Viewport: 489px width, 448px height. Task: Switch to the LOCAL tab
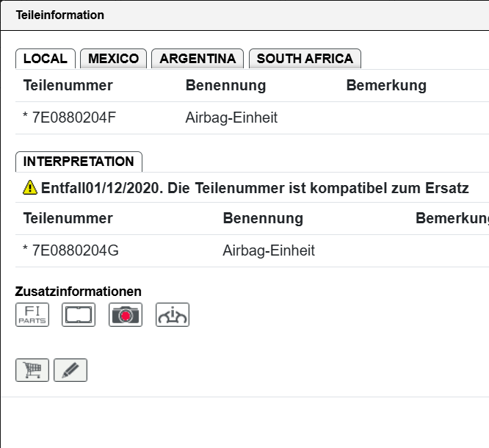[45, 59]
